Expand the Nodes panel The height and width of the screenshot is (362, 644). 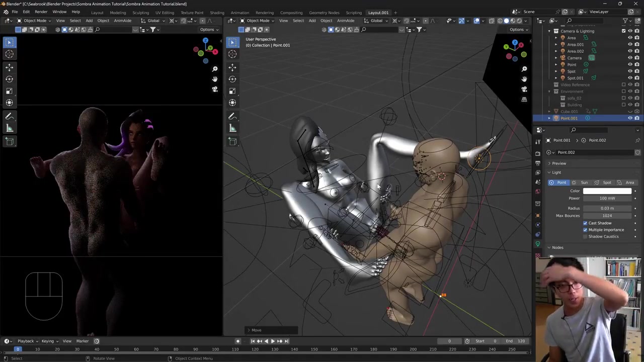coord(557,247)
